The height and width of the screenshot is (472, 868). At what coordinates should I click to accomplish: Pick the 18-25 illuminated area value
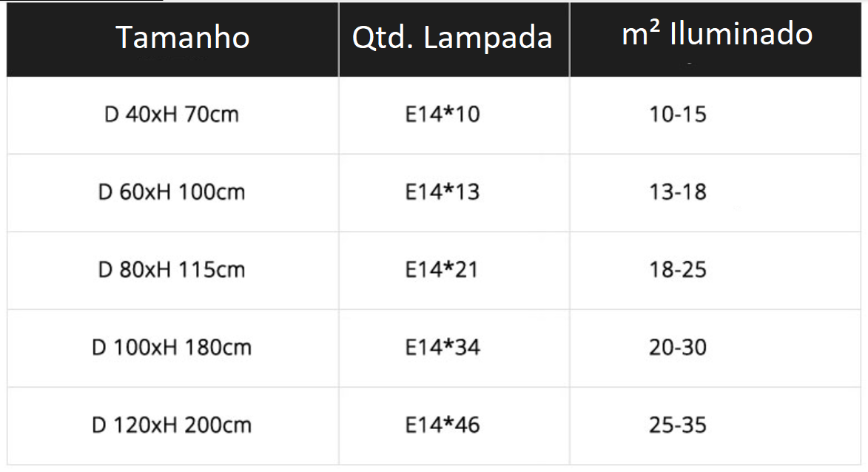[678, 269]
